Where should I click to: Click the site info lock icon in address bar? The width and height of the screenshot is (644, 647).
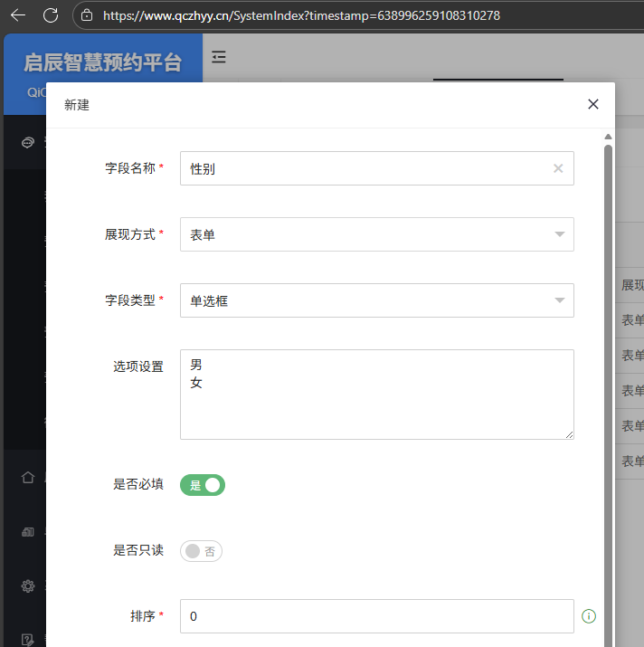point(87,15)
